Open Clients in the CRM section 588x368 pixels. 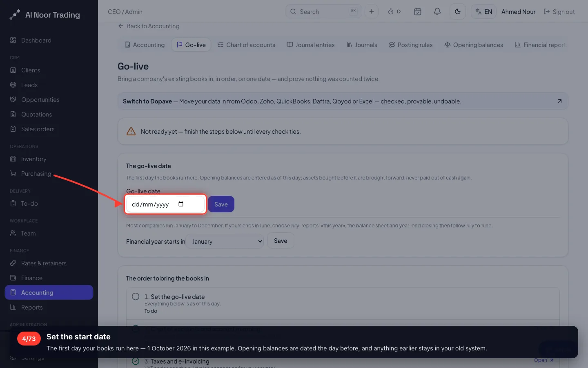(49, 70)
